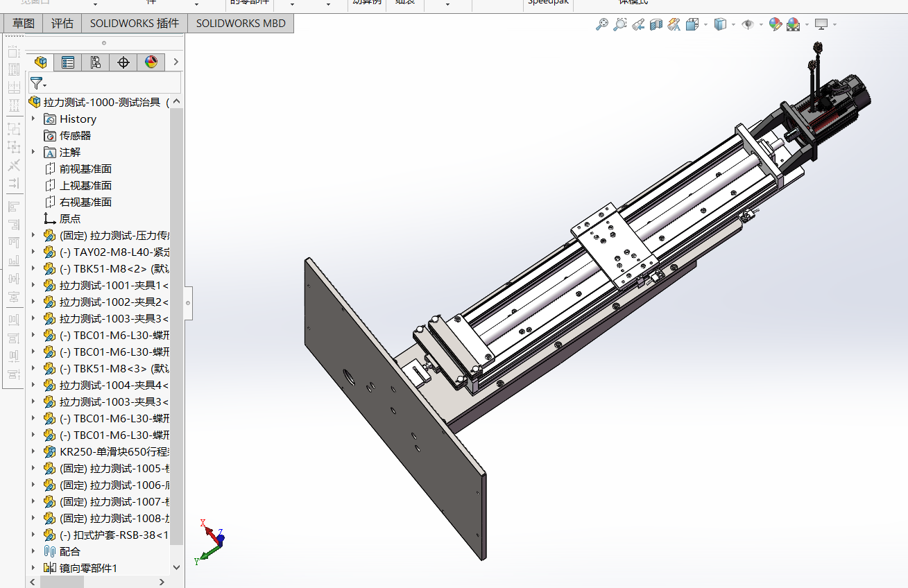
Task: Click the tree filter funnel icon
Action: tap(37, 84)
